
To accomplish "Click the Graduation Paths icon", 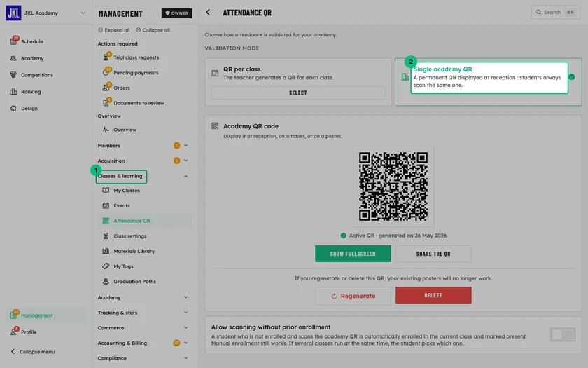I will (106, 281).
